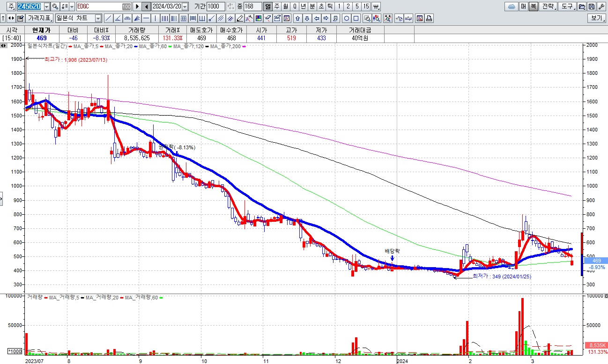Image resolution: width=608 pixels, height=364 pixels.
Task: Click the EDGC stock name field
Action: pos(104,7)
